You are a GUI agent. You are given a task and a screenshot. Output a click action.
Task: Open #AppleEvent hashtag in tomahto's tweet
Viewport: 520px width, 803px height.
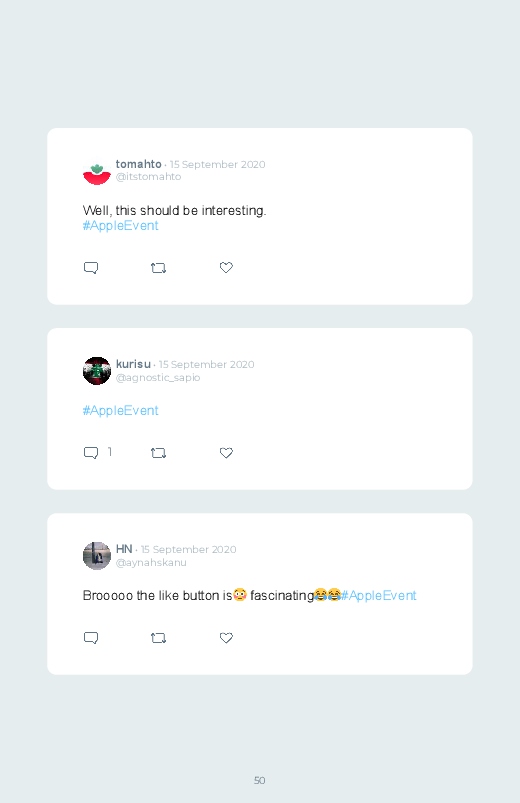point(120,226)
